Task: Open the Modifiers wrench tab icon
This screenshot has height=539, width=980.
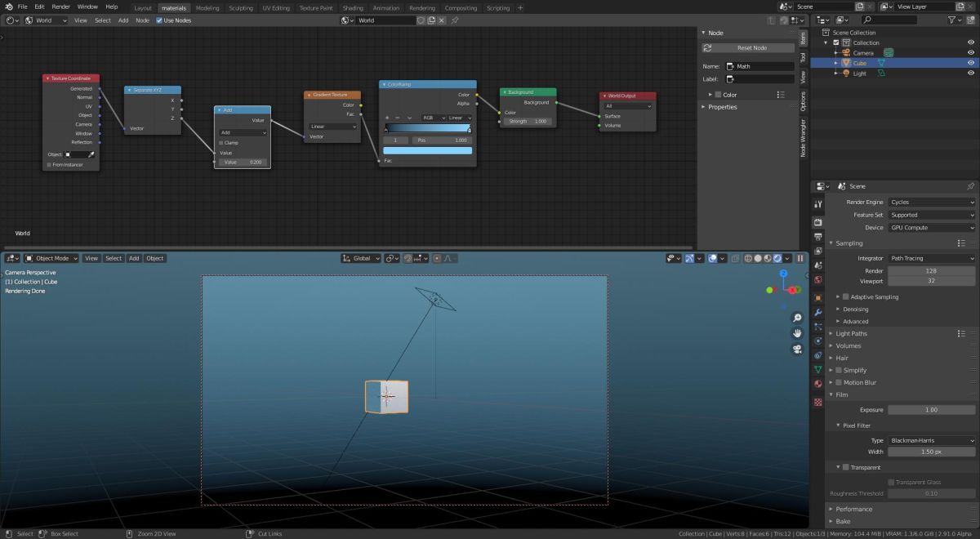Action: click(818, 312)
